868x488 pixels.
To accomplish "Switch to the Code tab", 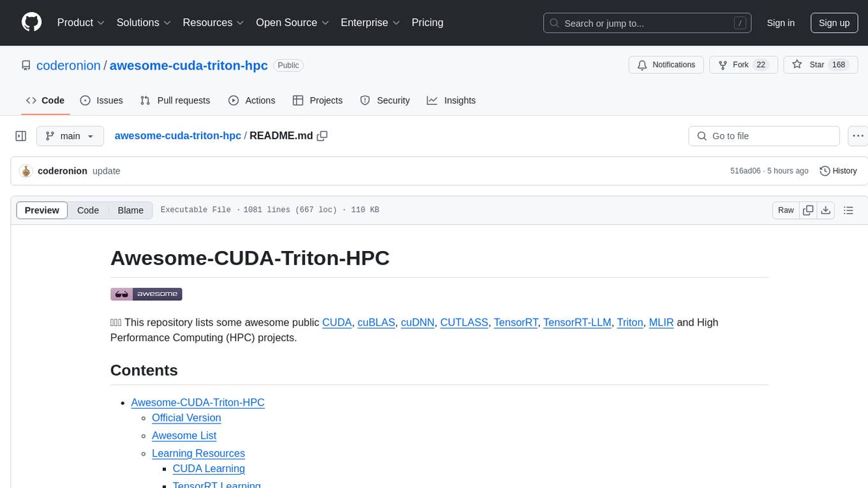I will point(45,100).
